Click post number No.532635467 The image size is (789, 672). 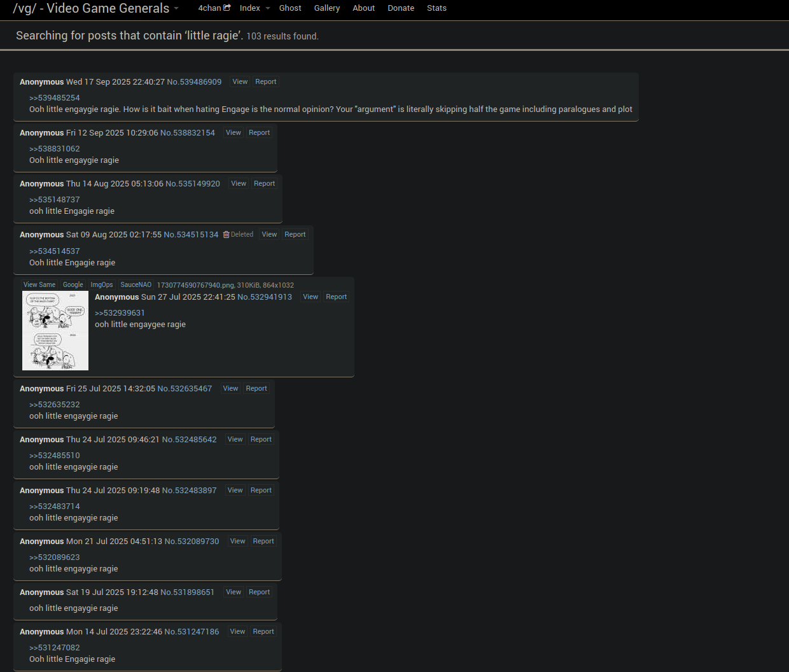coord(185,389)
